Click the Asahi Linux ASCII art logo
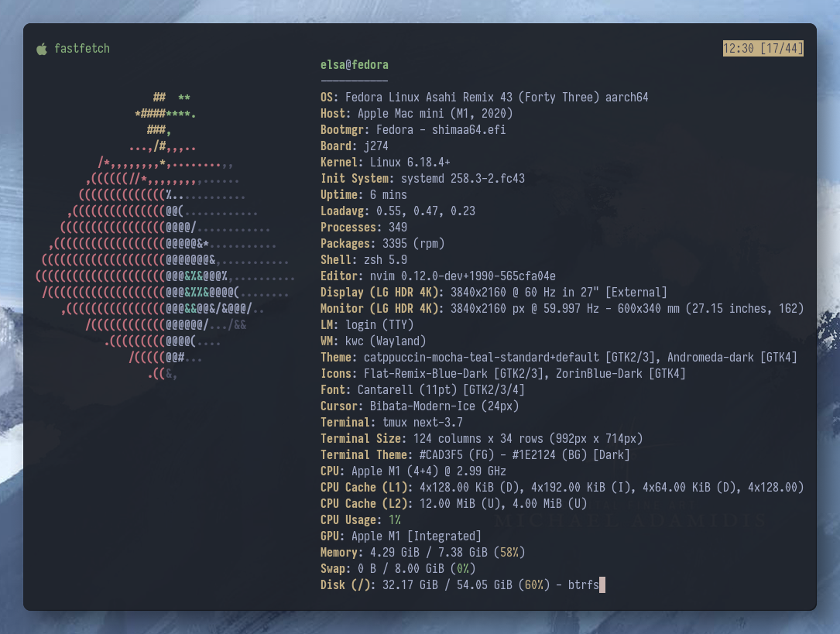The width and height of the screenshot is (840, 634). [x=165, y=235]
